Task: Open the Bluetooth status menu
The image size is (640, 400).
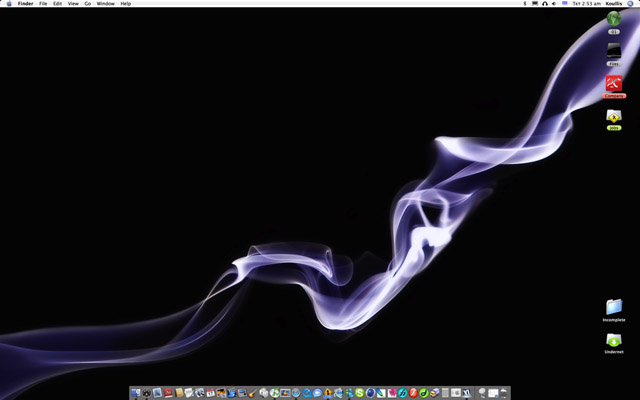Action: click(525, 3)
